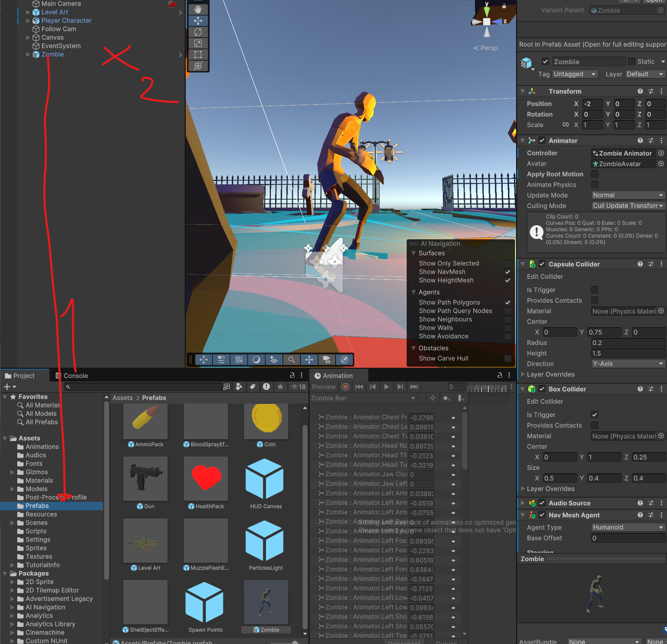Click search by type icon in Project
Image resolution: width=667 pixels, height=644 pixels.
point(239,387)
